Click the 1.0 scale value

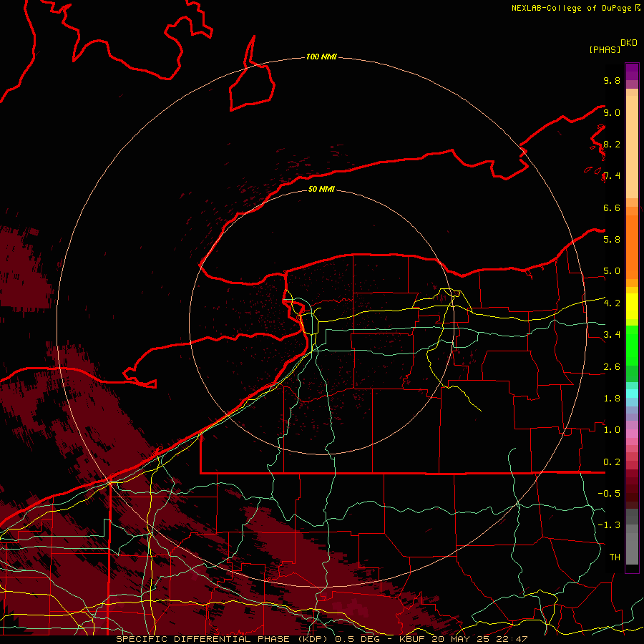(612, 429)
